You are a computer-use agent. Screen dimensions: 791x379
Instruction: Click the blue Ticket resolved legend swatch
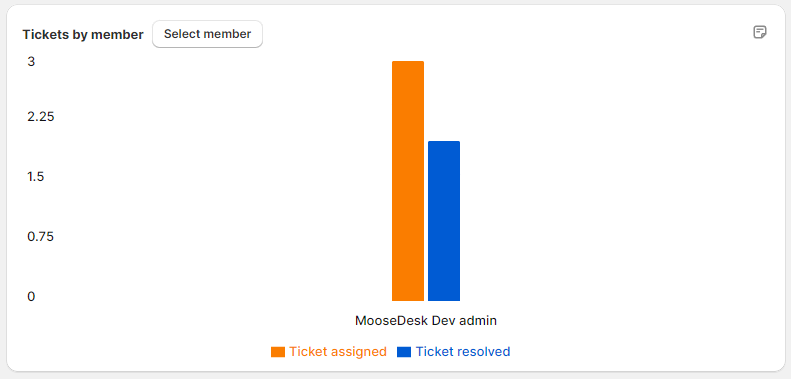click(x=404, y=352)
